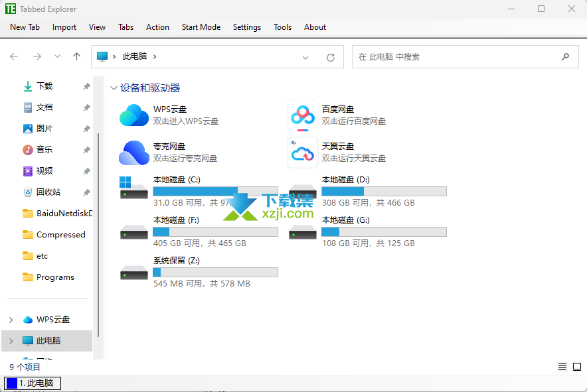587x392 pixels.
Task: Unpin 下载 using its pin icon
Action: pyautogui.click(x=86, y=86)
